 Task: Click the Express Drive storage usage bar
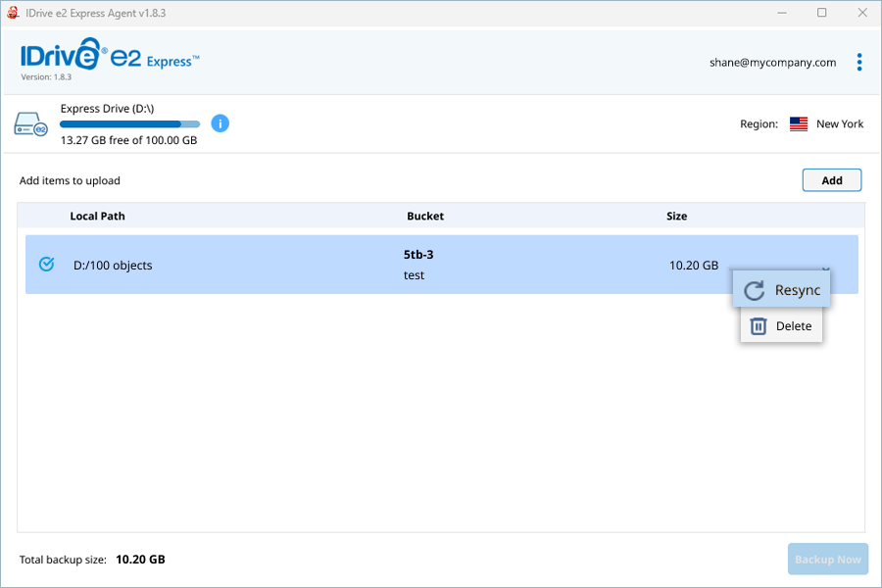[130, 123]
